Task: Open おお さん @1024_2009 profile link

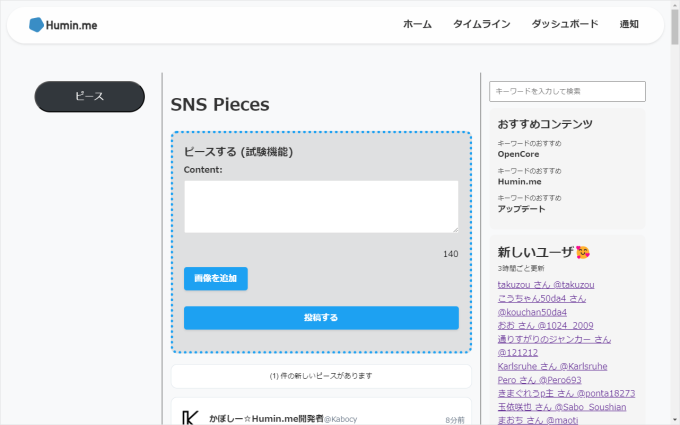Action: click(x=545, y=326)
